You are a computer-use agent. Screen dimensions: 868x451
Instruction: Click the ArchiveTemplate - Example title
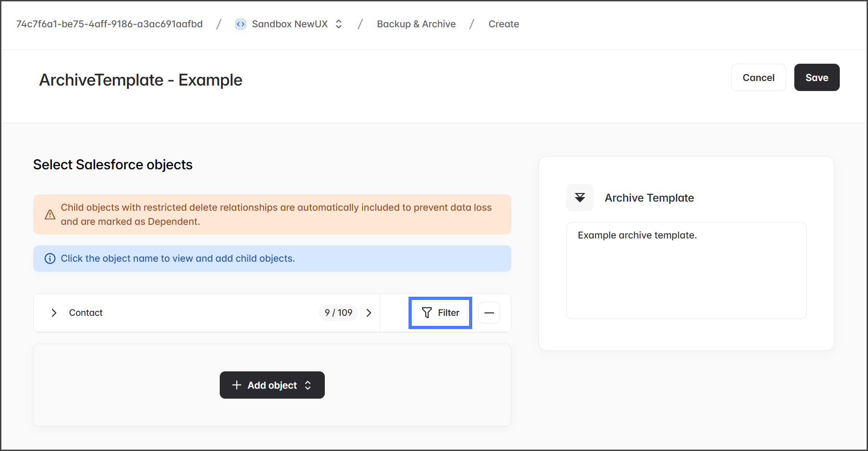pos(141,80)
